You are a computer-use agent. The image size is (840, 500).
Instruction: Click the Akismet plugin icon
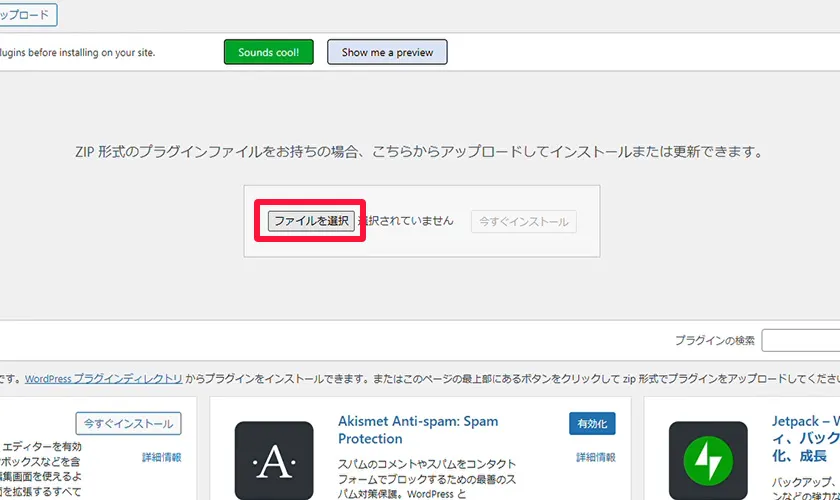pyautogui.click(x=274, y=460)
